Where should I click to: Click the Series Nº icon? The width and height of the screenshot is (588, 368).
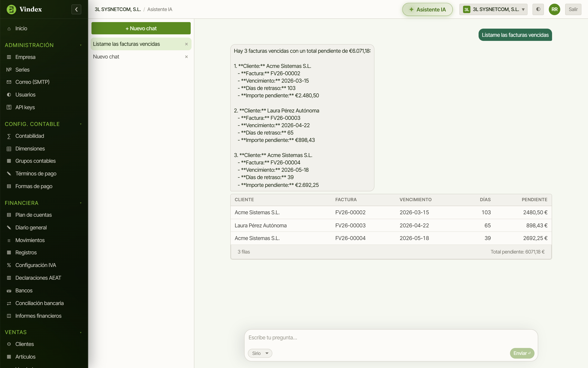[x=9, y=70]
